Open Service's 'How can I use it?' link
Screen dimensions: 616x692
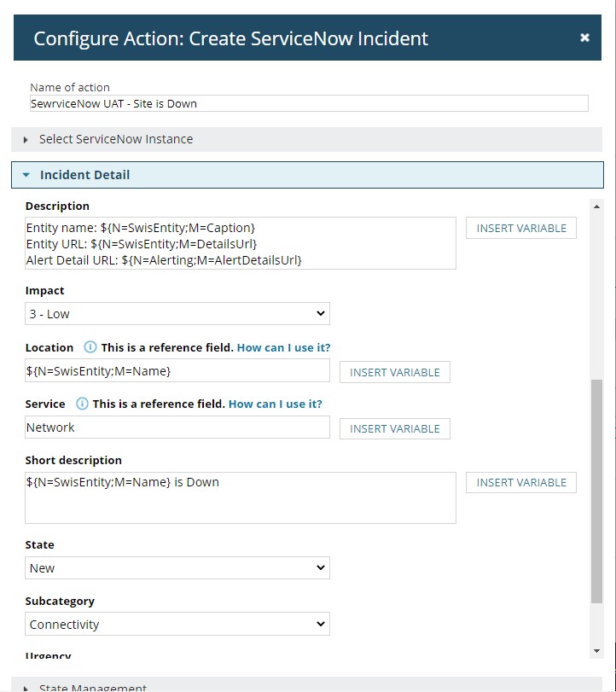[x=275, y=404]
